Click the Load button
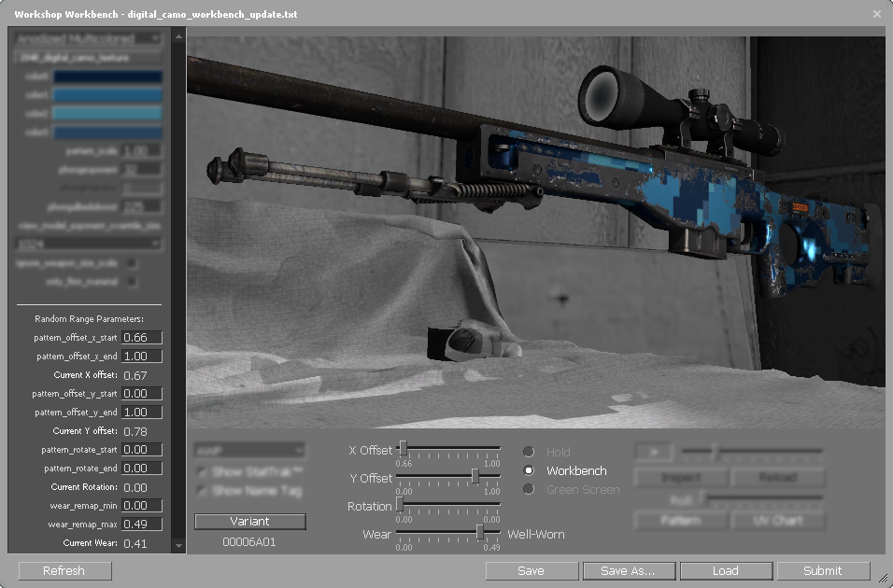893x588 pixels. pos(726,571)
